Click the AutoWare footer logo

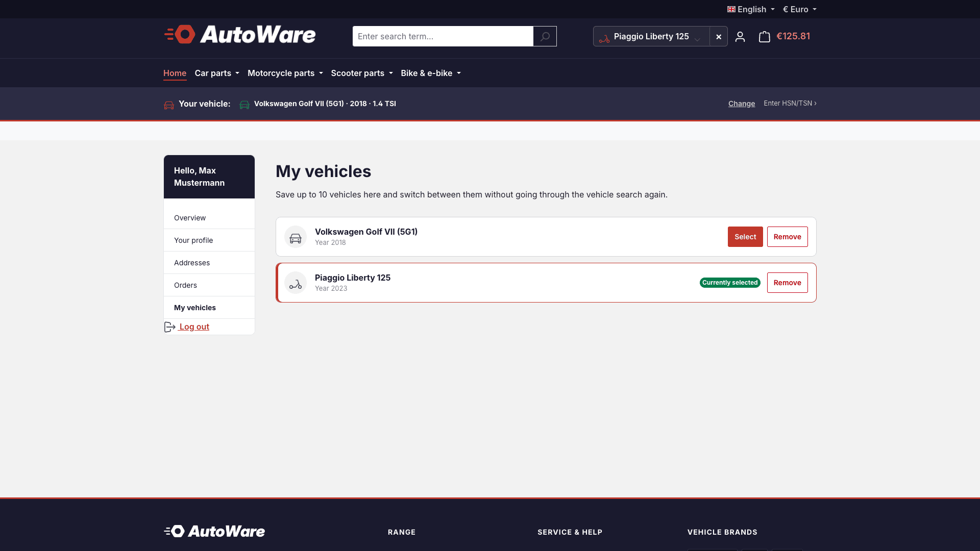point(214,531)
